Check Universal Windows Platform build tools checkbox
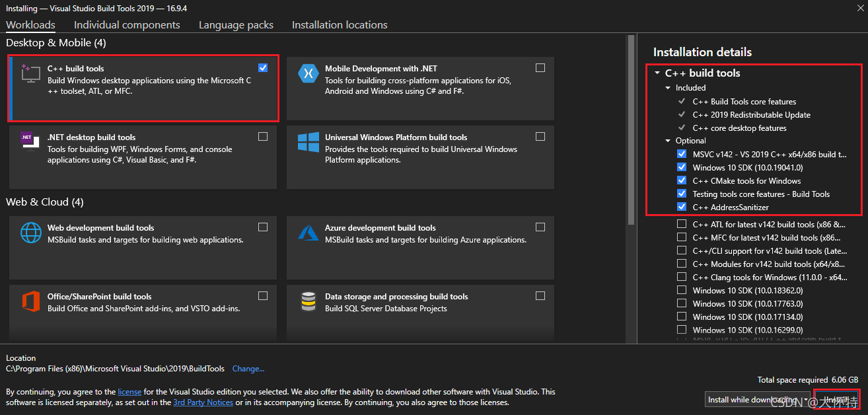This screenshot has width=868, height=415. coord(540,137)
